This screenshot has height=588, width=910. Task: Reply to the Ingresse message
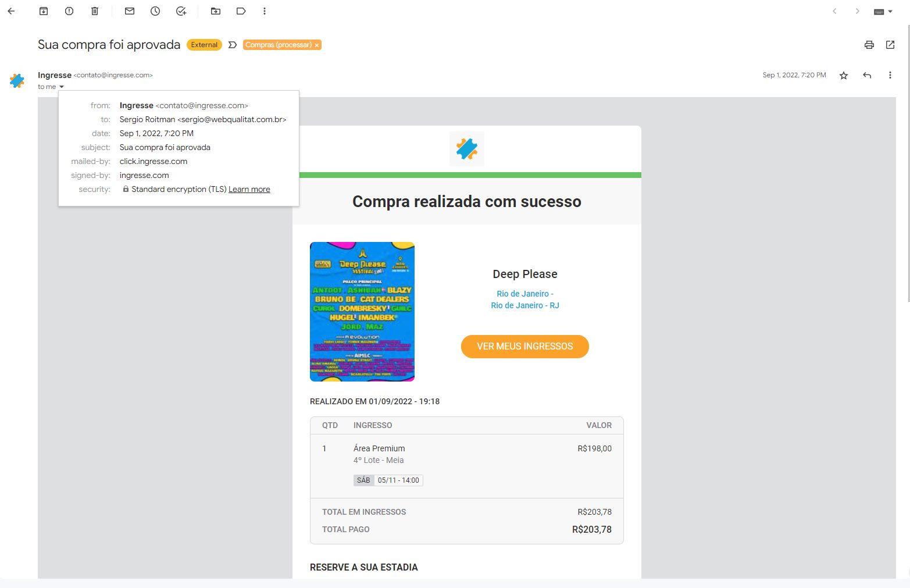867,75
